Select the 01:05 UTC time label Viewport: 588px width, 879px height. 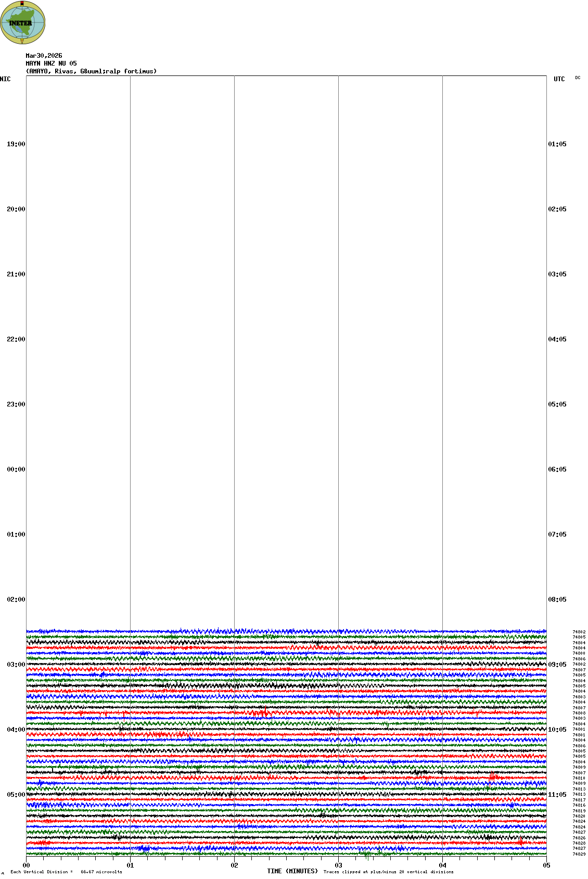(x=557, y=144)
